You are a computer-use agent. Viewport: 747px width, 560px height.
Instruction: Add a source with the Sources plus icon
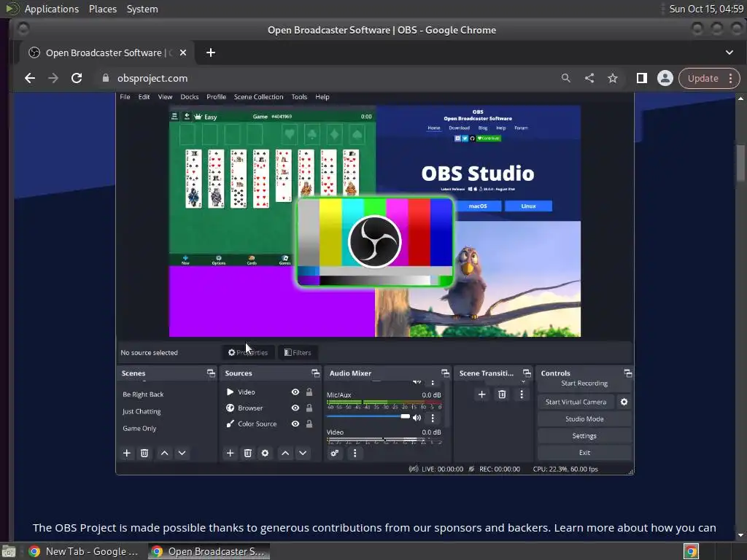pyautogui.click(x=230, y=453)
